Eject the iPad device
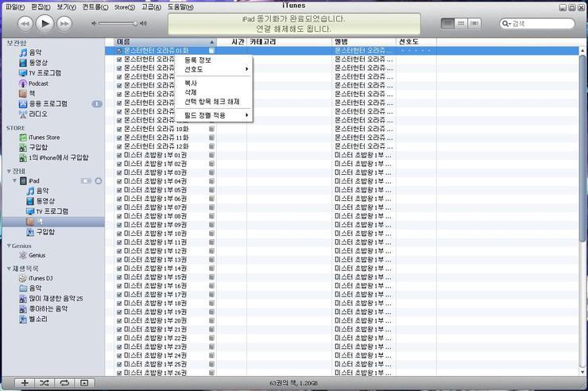588x391 pixels. tap(99, 181)
